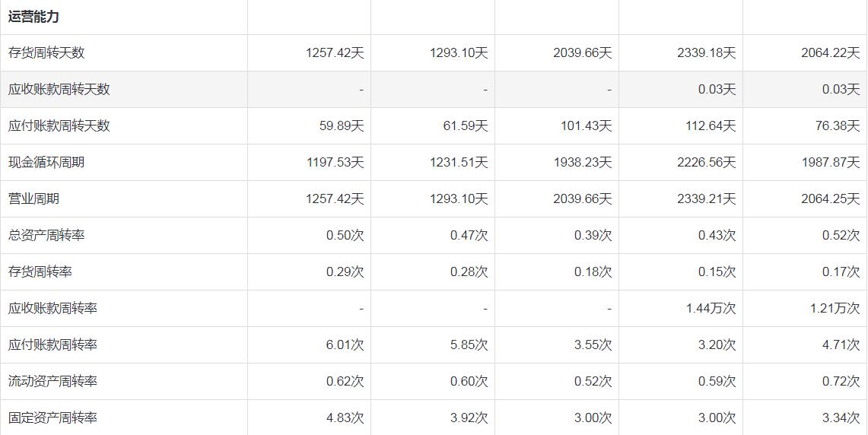Select the 固定资产周转率 row label
This screenshot has height=435, width=868.
[x=53, y=418]
